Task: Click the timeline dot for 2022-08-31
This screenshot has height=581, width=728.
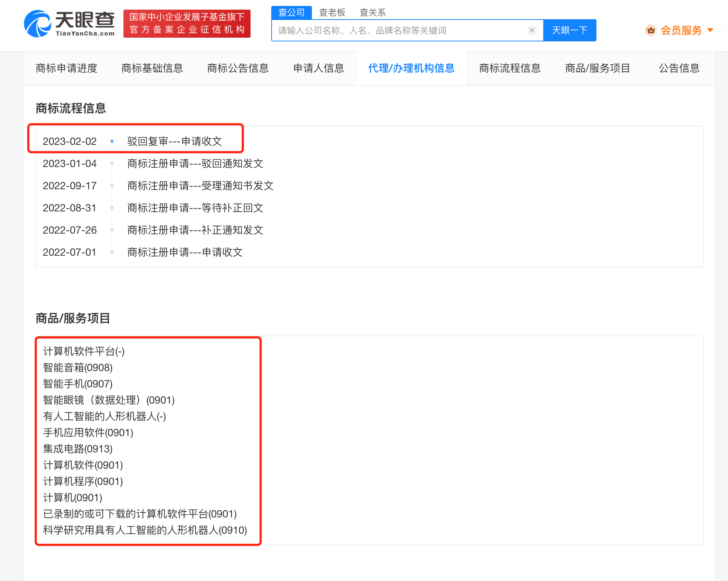Action: [x=112, y=208]
